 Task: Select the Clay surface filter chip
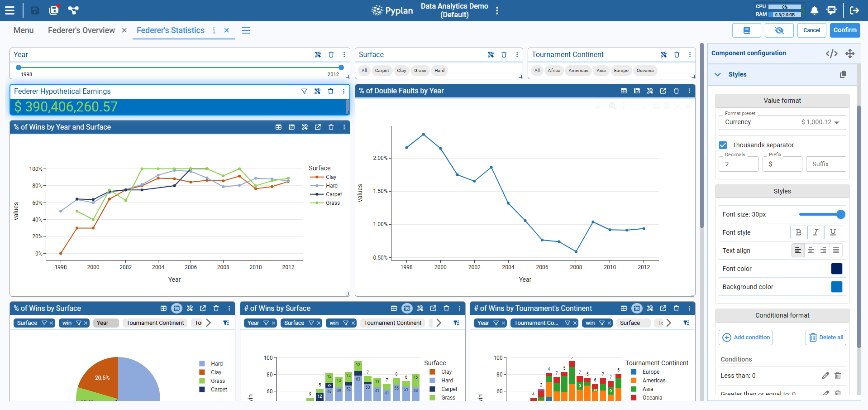401,71
